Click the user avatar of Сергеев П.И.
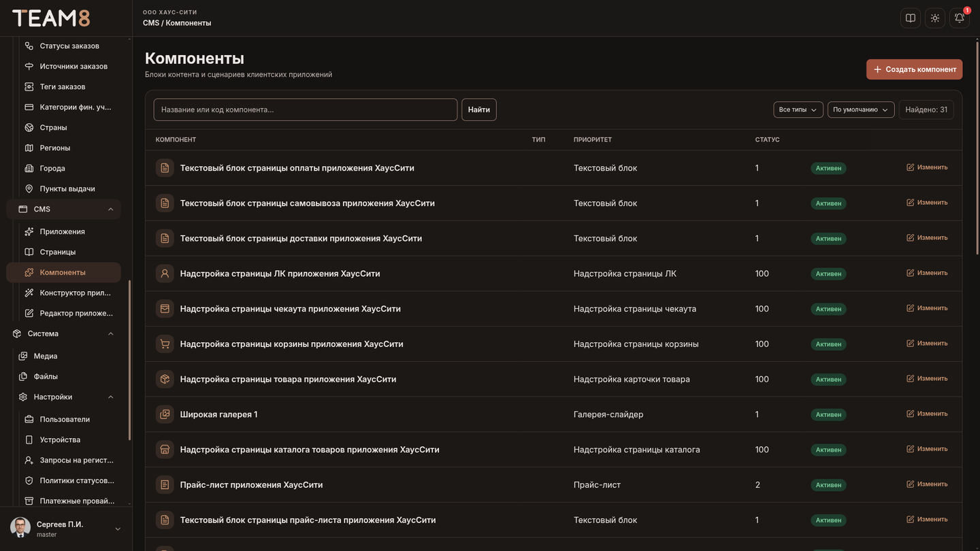 click(x=20, y=528)
